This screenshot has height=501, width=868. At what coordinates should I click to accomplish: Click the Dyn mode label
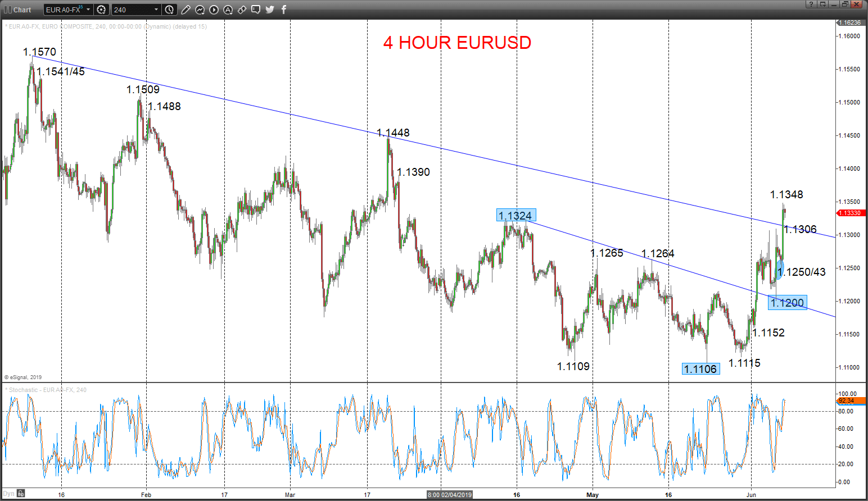coord(8,494)
